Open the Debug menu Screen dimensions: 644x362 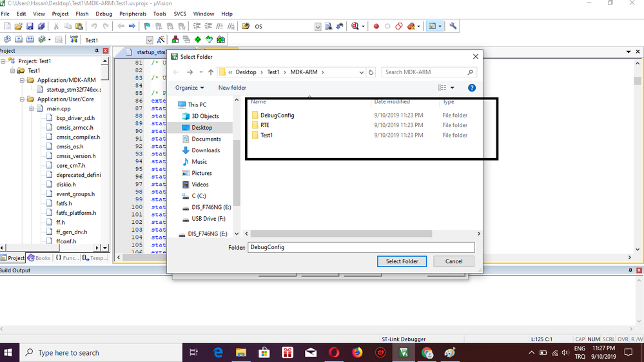(104, 14)
